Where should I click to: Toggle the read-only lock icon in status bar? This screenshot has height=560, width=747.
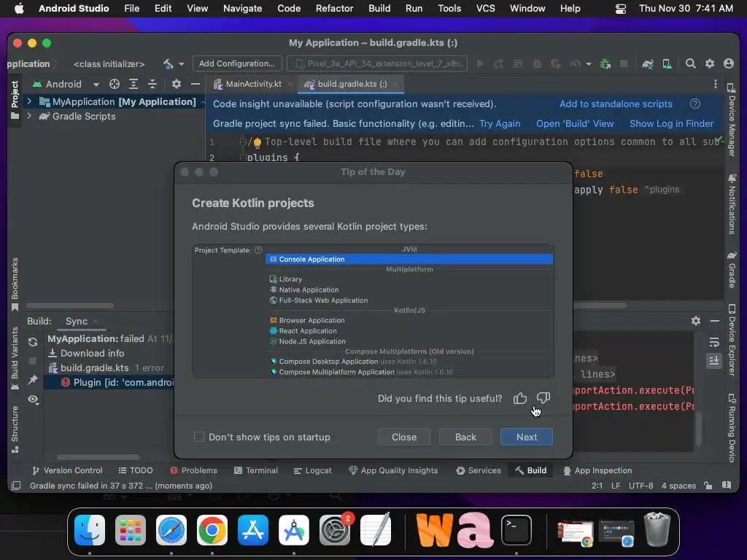[708, 485]
